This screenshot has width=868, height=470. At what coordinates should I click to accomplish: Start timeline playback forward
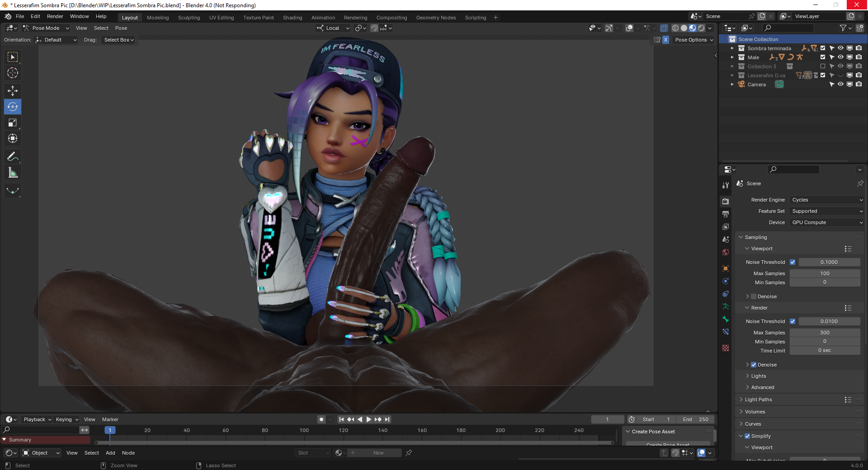point(368,419)
